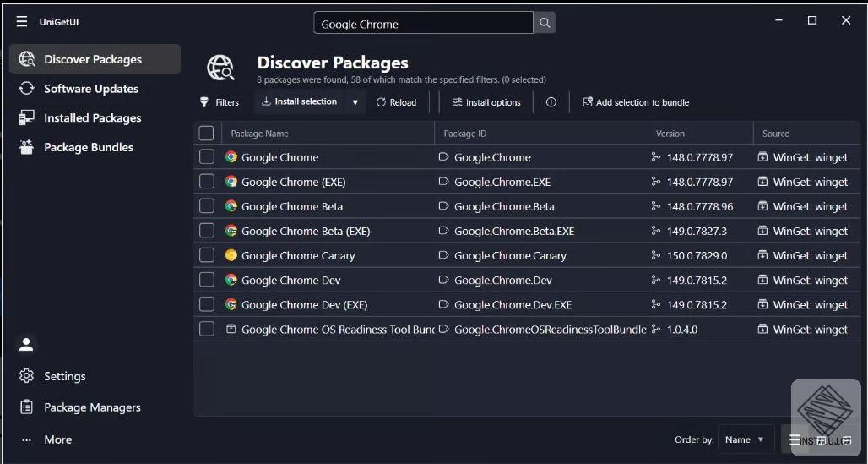Go to Discover Packages in the sidebar

pos(95,59)
